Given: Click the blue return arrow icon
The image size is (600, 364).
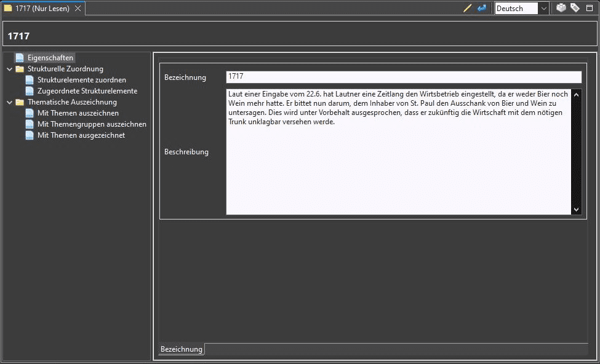Looking at the screenshot, I should pyautogui.click(x=481, y=8).
